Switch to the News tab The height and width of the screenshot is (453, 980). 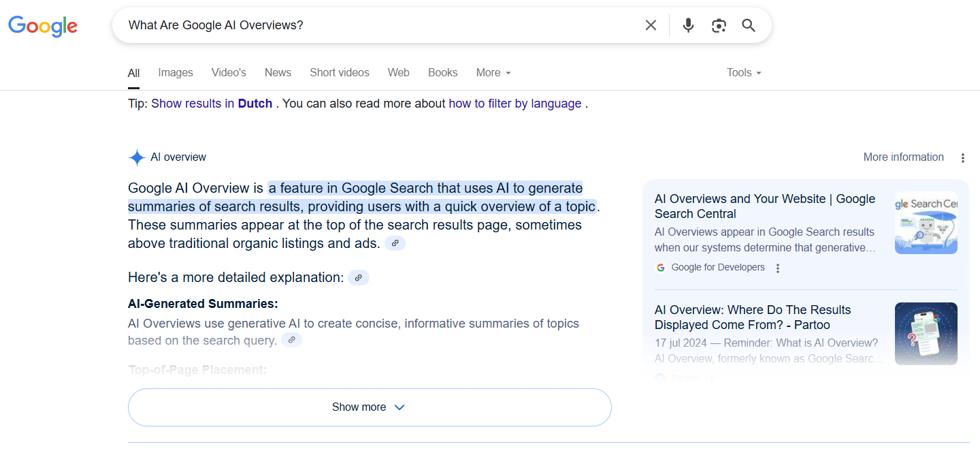pyautogui.click(x=278, y=72)
